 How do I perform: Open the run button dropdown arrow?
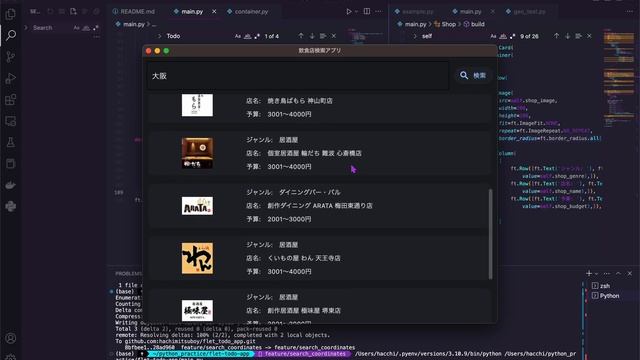(x=356, y=11)
